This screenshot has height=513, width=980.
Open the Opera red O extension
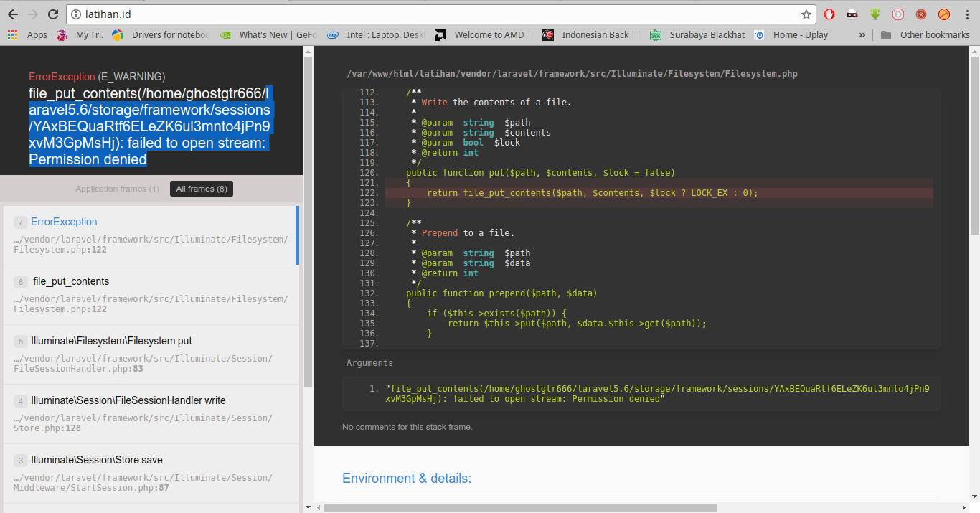point(829,14)
